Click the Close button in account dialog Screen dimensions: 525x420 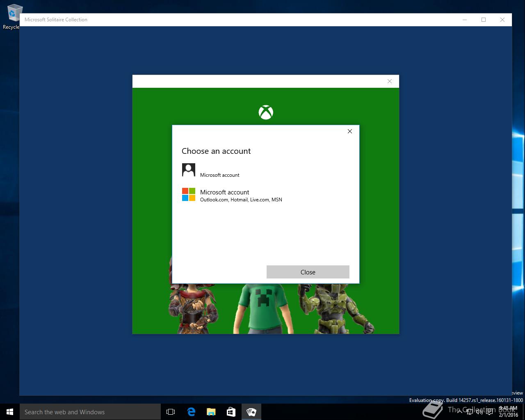point(308,272)
